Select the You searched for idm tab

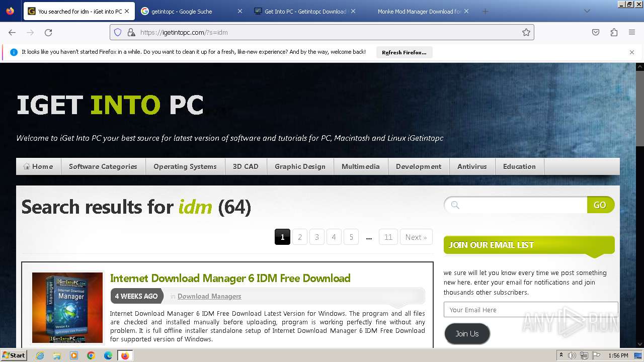[79, 11]
